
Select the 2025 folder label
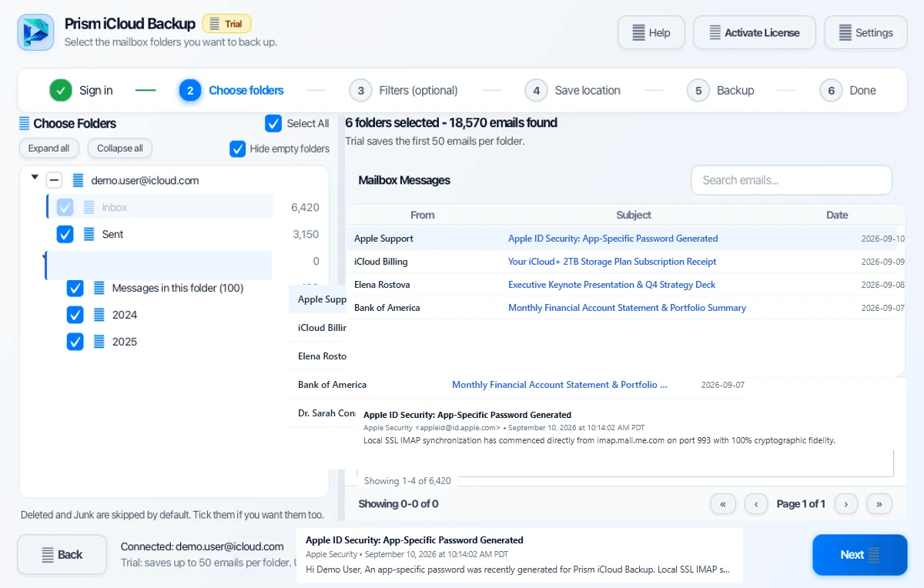point(125,342)
